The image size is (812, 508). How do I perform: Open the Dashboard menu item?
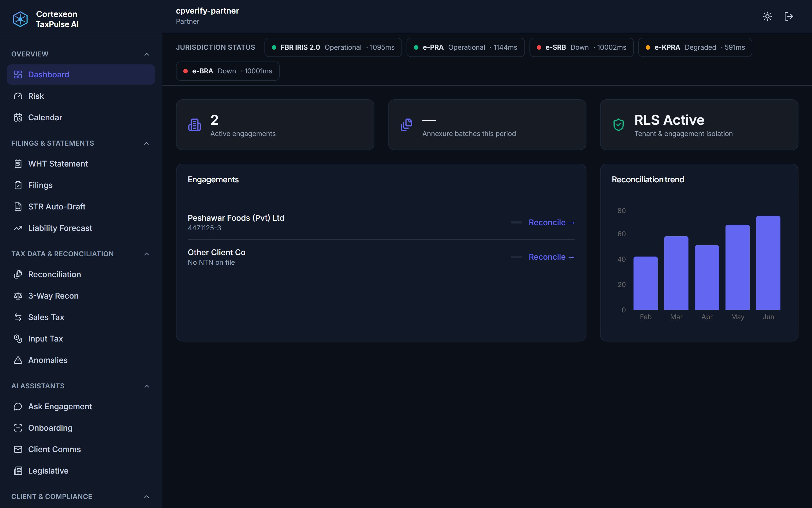point(81,75)
